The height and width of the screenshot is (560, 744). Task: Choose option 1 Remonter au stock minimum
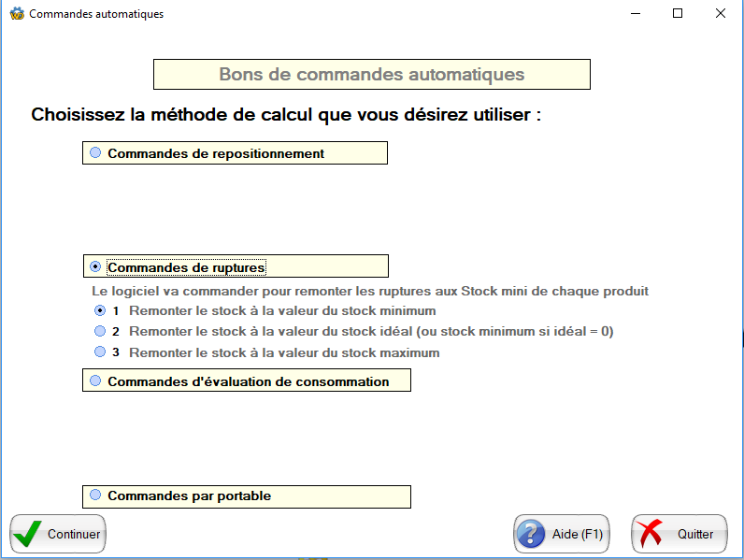(x=100, y=310)
